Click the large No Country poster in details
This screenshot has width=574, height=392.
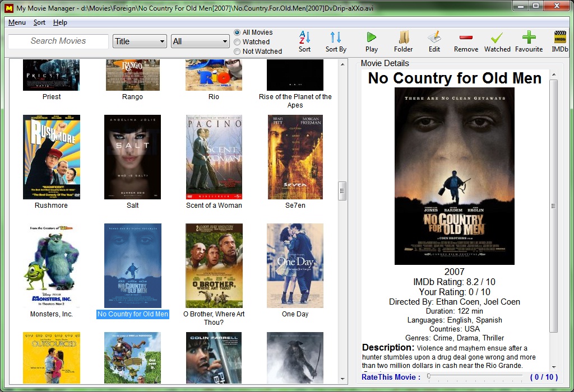point(454,176)
